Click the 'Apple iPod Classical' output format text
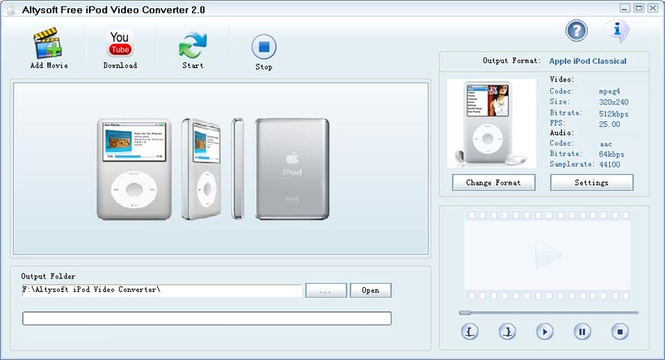Viewport: 665px width, 360px height. pos(587,61)
